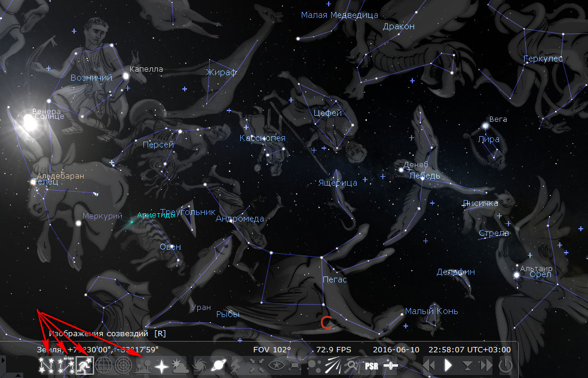The image size is (588, 378).
Task: Center on selected object arrows icon
Action: 256,365
